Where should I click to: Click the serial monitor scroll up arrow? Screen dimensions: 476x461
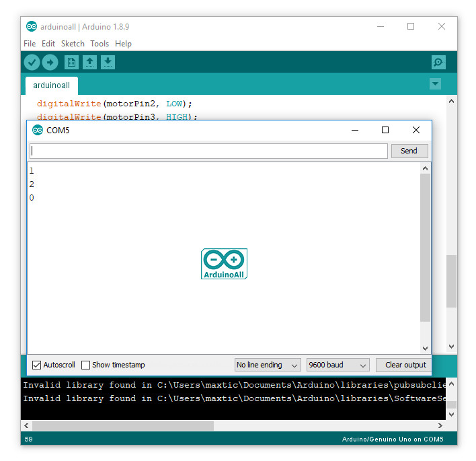click(425, 168)
